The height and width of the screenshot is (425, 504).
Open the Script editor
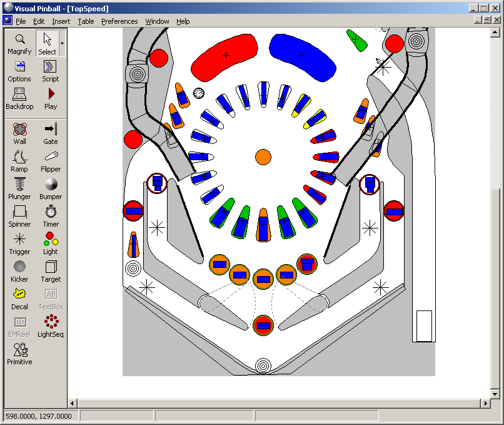[51, 71]
